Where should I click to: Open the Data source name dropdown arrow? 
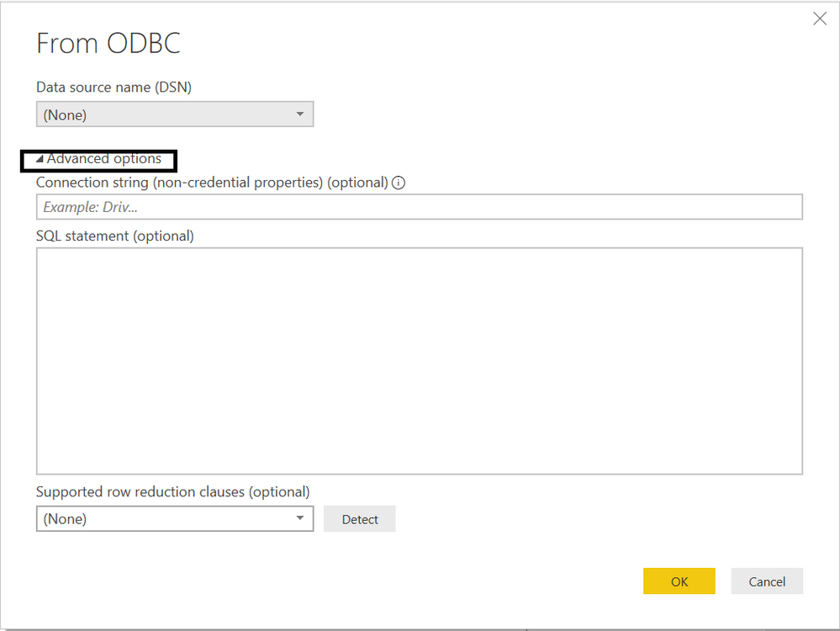[300, 114]
